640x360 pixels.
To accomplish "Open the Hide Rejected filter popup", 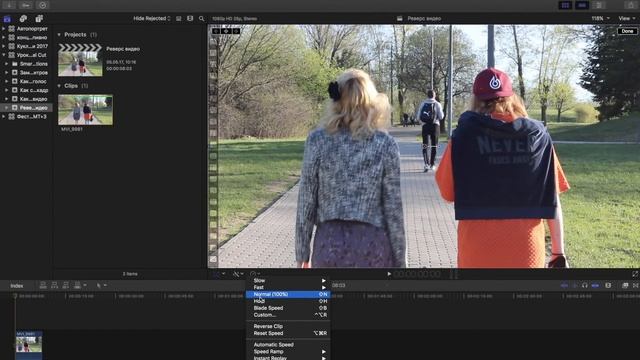I will tap(151, 18).
